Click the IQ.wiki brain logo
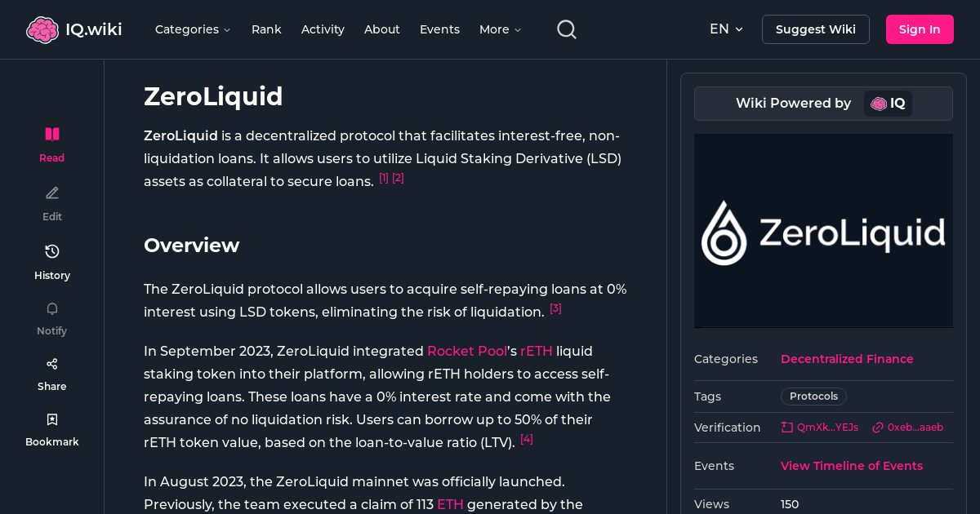Viewport: 980px width, 514px height. (x=42, y=29)
